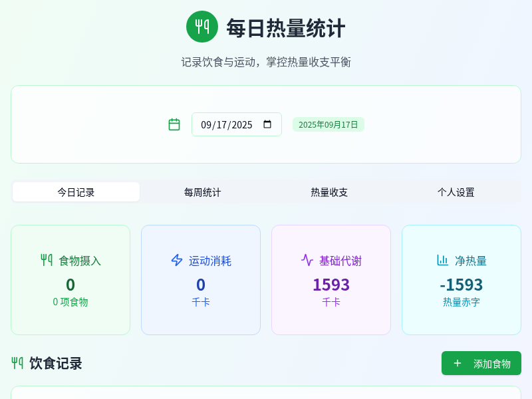This screenshot has width=532, height=399.
Task: Click the -1593 net calorie value
Action: [x=462, y=285]
